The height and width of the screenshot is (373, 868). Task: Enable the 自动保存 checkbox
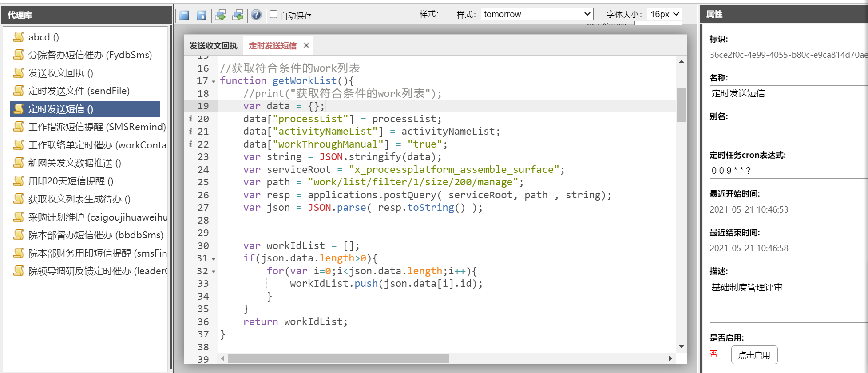(274, 15)
